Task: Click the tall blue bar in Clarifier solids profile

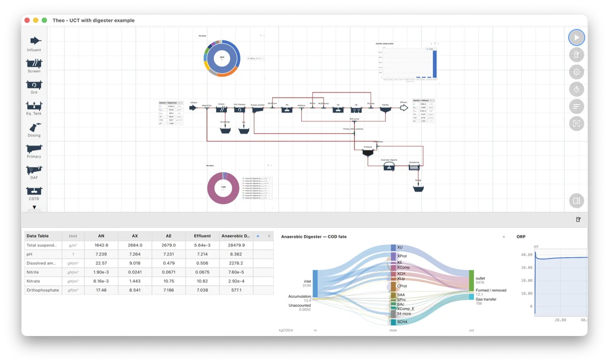Action: pyautogui.click(x=434, y=64)
